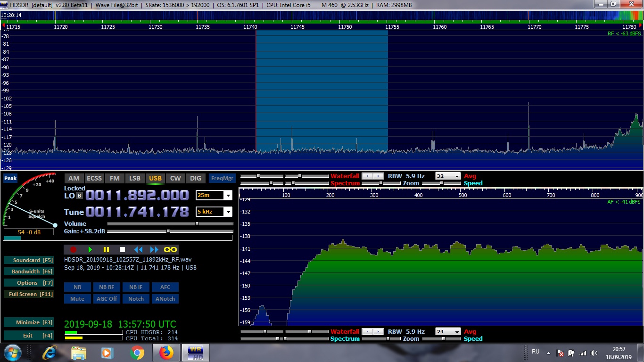Select AM demodulation mode
The height and width of the screenshot is (362, 644).
pos(74,178)
